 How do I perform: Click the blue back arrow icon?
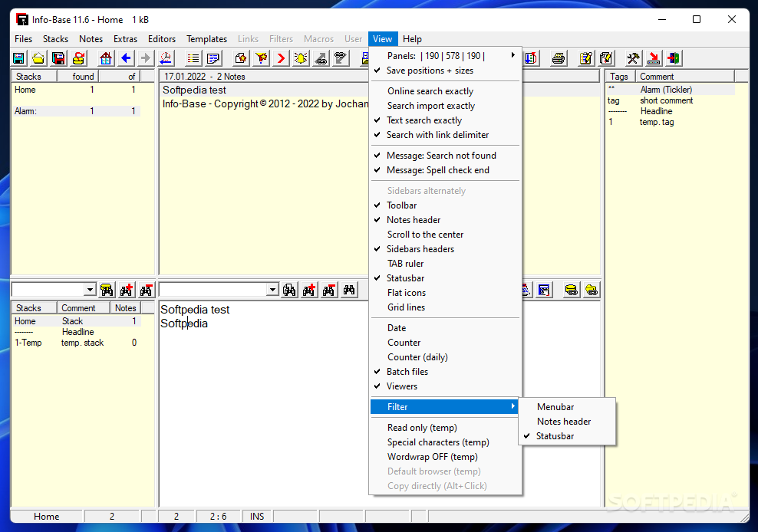(x=126, y=58)
